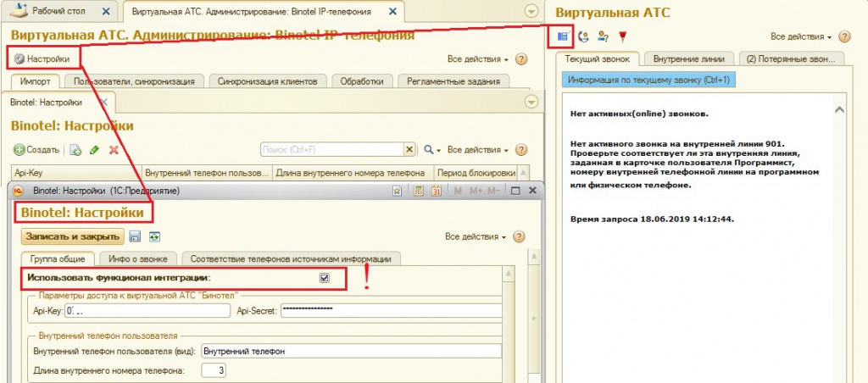Image resolution: width=868 pixels, height=383 pixels.
Task: Open the calendar icon in the dialog title bar
Action: click(437, 191)
